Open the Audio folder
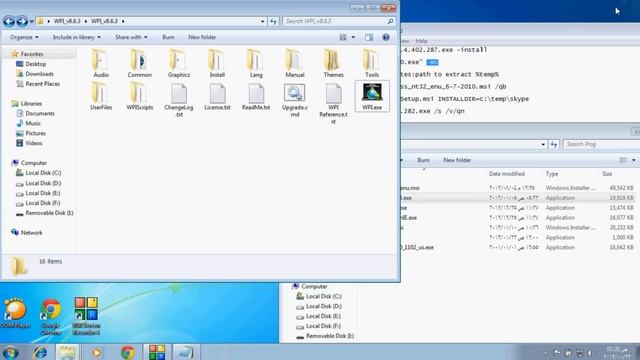 101,63
